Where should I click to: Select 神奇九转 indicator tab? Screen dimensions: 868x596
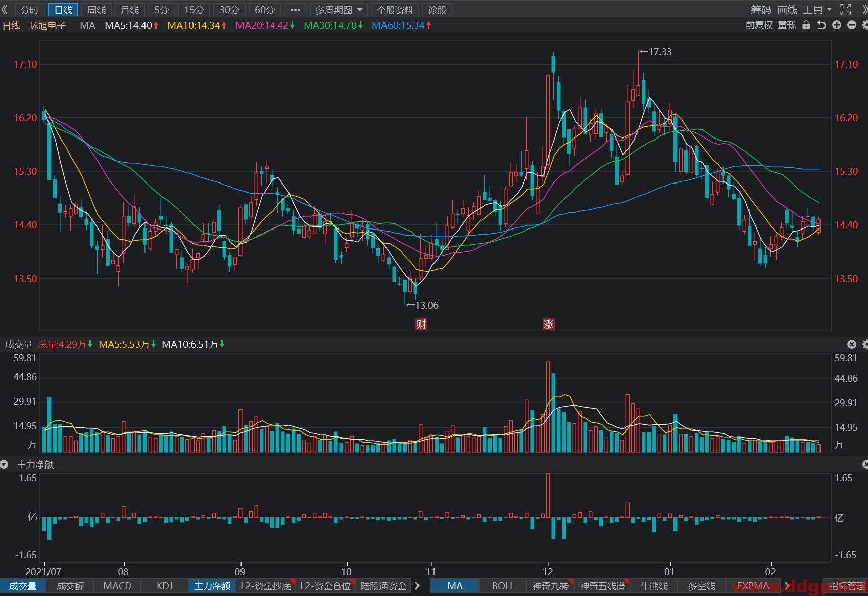click(551, 586)
